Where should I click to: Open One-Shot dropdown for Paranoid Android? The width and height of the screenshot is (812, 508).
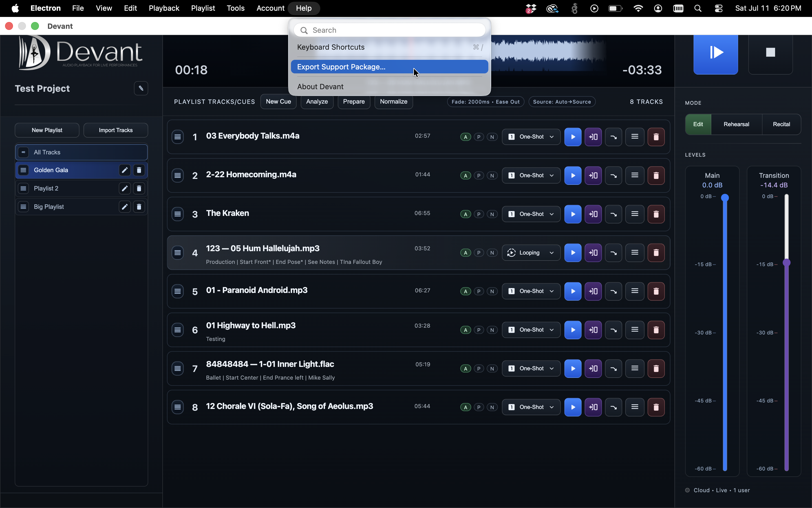point(531,291)
